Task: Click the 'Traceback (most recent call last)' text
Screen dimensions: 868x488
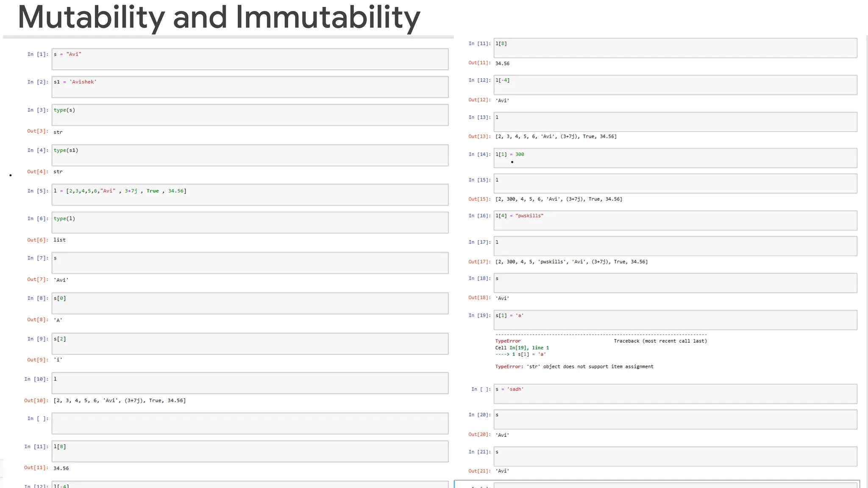Action: [x=660, y=341]
